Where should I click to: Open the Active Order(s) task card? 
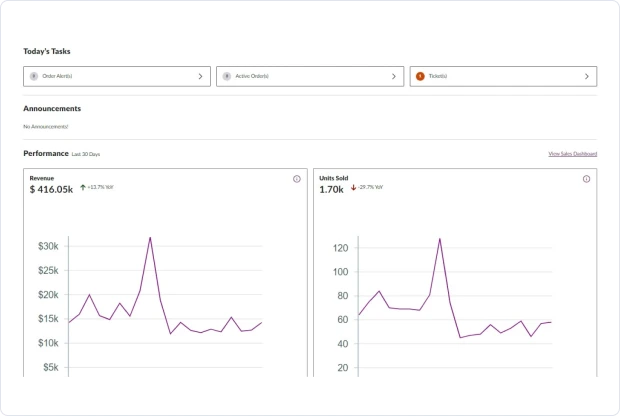(310, 76)
